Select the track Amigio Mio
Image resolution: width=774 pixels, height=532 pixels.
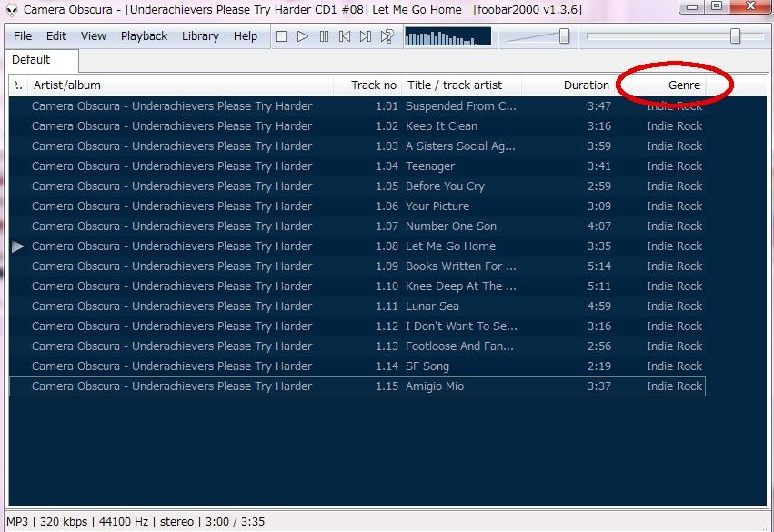click(x=357, y=386)
